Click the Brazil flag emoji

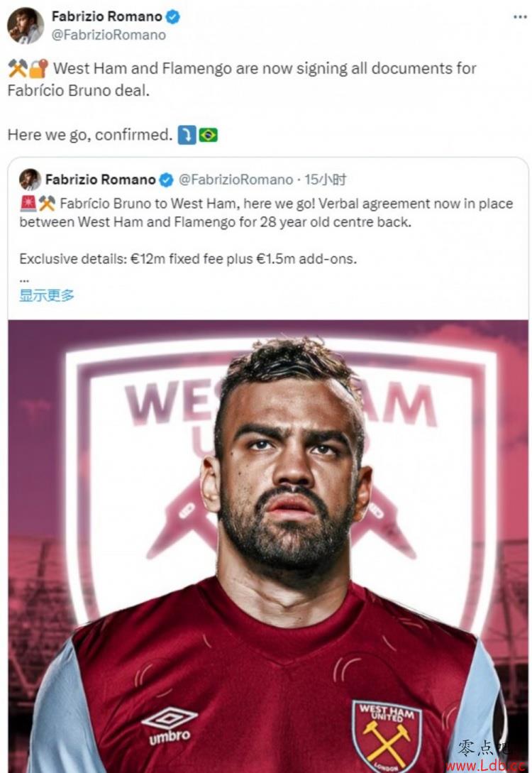208,135
